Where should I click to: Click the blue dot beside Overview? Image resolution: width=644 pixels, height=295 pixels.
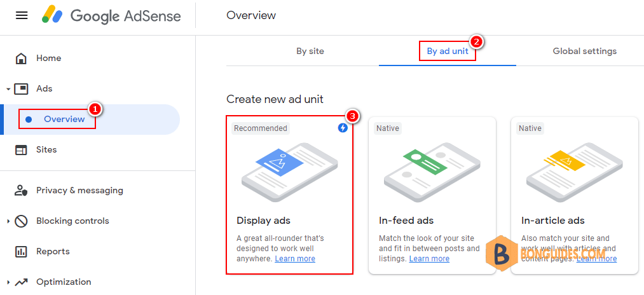29,120
